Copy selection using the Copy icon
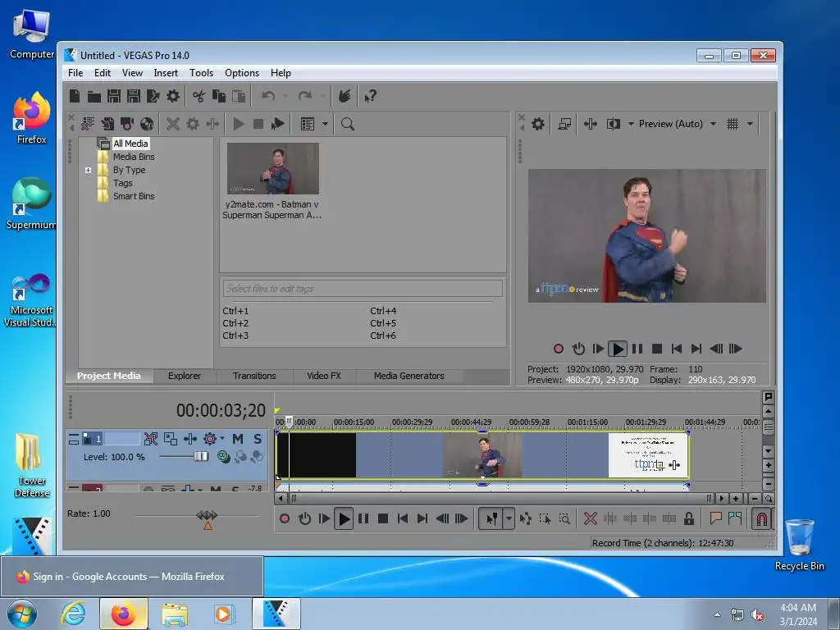 (x=218, y=97)
